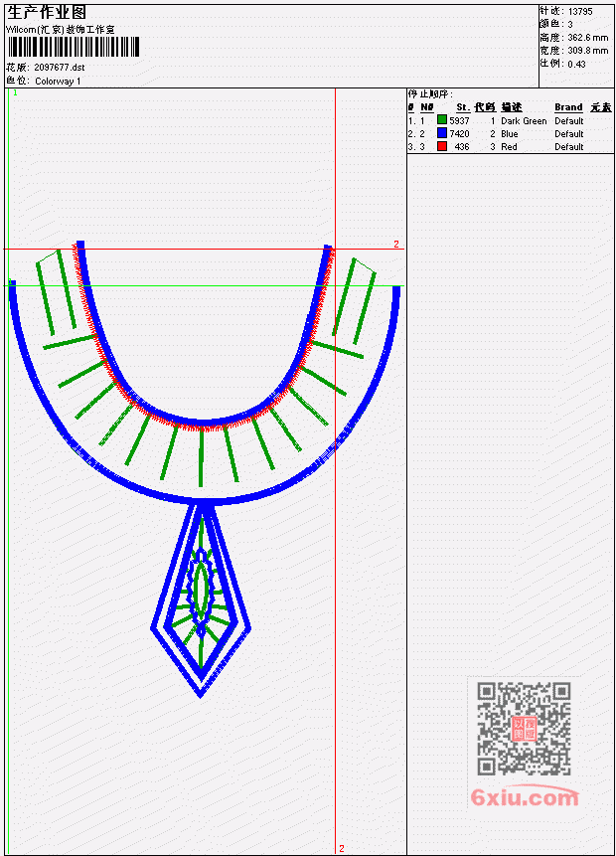This screenshot has height=856, width=616.
Task: Click the Wilcom studio name line
Action: point(61,30)
